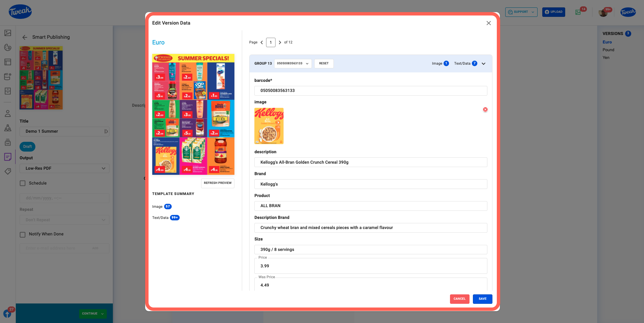The image size is (644, 323).
Task: Click the Size input field
Action: click(x=371, y=250)
